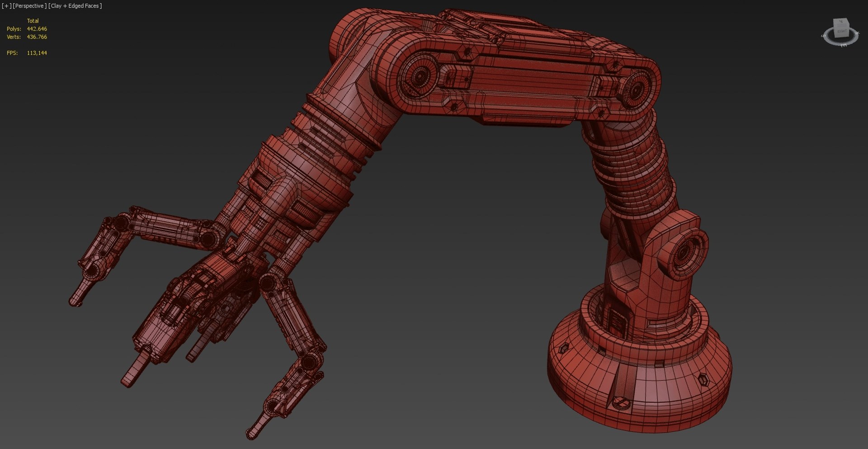
Task: Open the [Clay + Edged Faces] shading menu
Action: click(75, 6)
